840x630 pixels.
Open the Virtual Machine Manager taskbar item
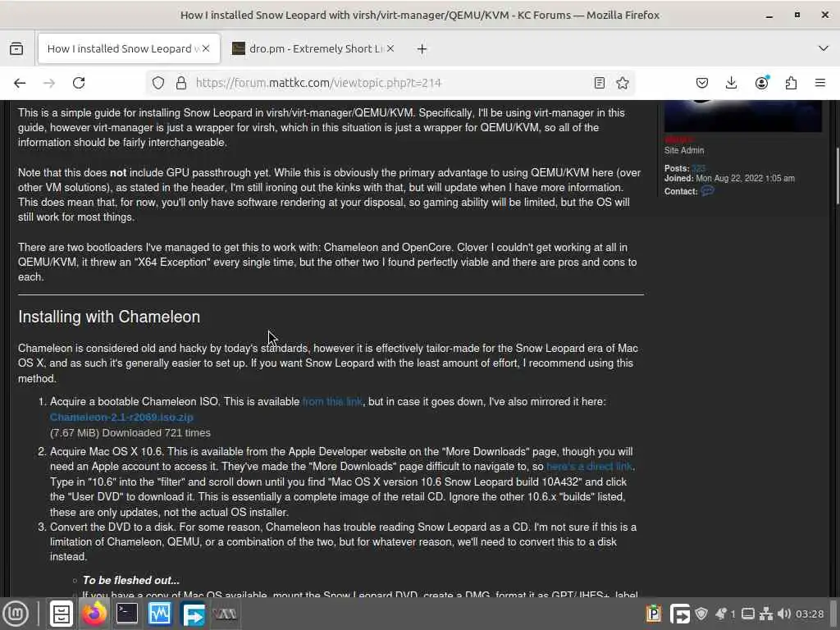click(225, 614)
